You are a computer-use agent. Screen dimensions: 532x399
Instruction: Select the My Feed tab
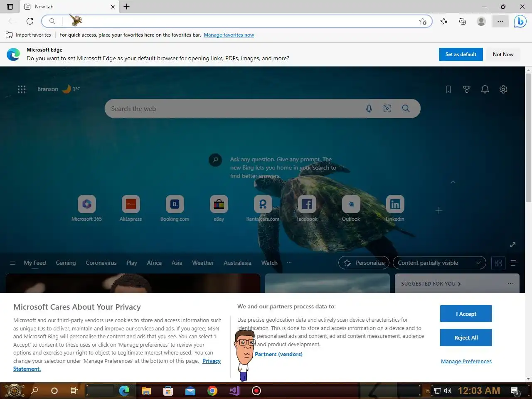click(x=35, y=263)
